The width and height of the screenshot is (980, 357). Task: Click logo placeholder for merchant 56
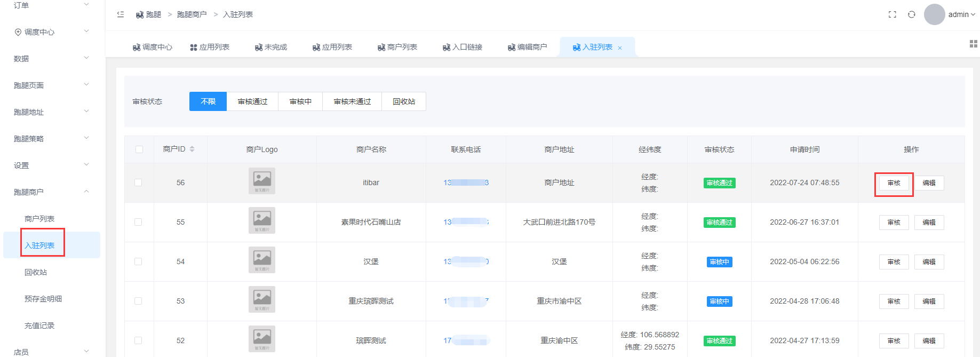point(262,181)
